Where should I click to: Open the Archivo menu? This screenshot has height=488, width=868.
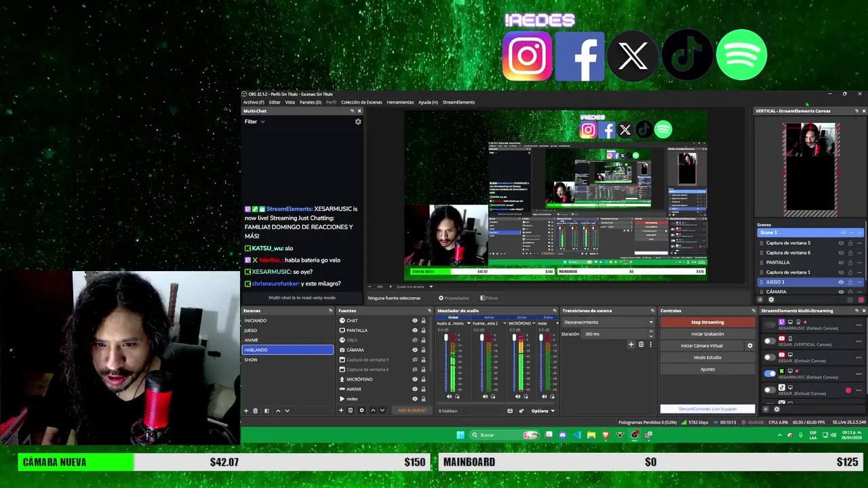254,102
